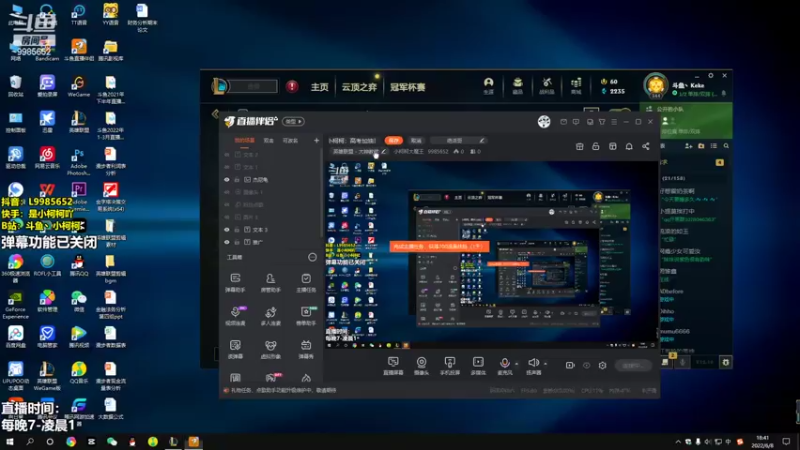Screen dimensions: 800x450
Task: Click the greyed start streaming button
Action: 633,365
